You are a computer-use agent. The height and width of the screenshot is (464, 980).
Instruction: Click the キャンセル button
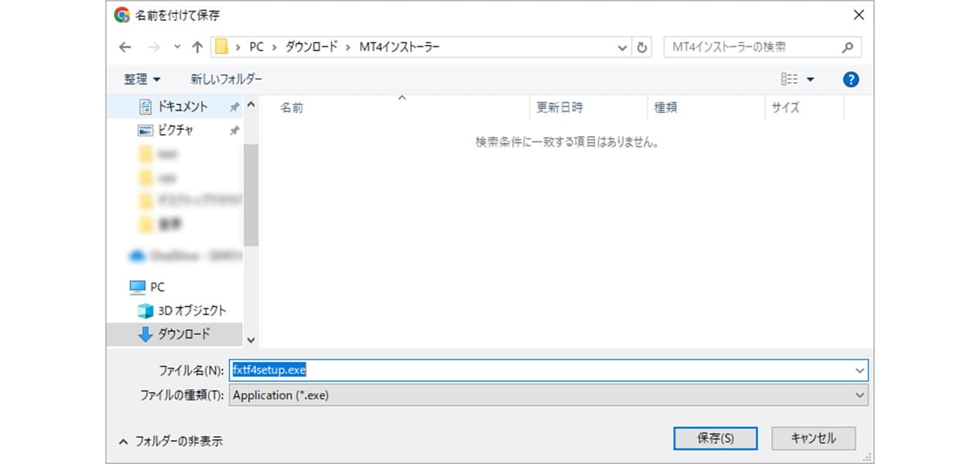pos(814,438)
